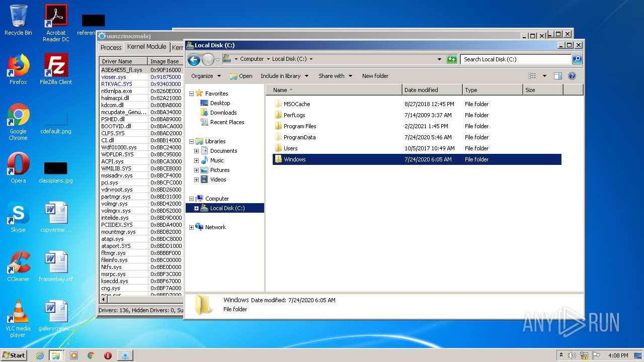
Task: Click the green refresh button beside address bar
Action: 452,59
